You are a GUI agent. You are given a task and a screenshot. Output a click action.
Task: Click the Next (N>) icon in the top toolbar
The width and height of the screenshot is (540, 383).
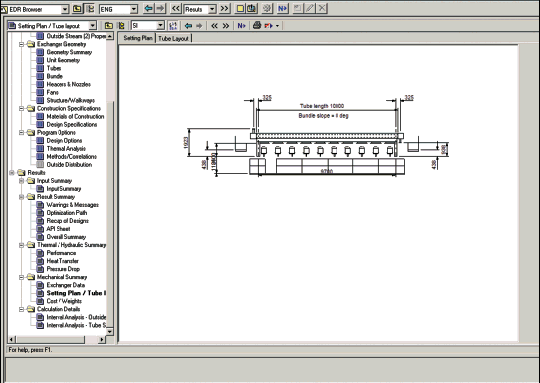click(x=282, y=9)
